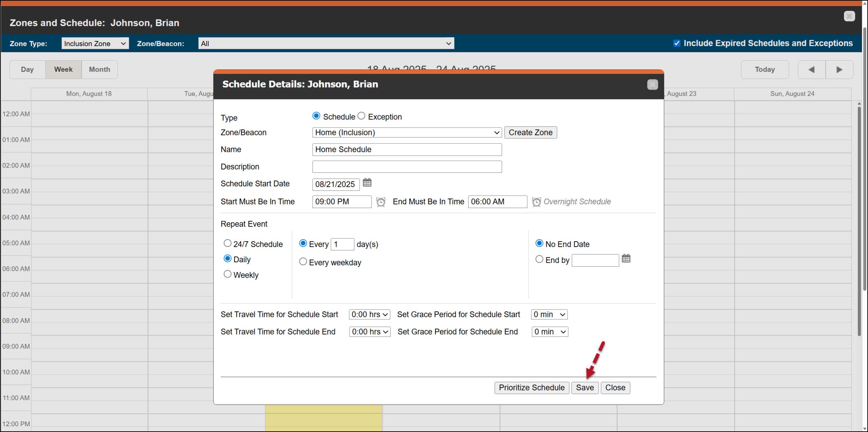Open clock picker for End Must Be In Time
The image size is (868, 432).
point(536,202)
